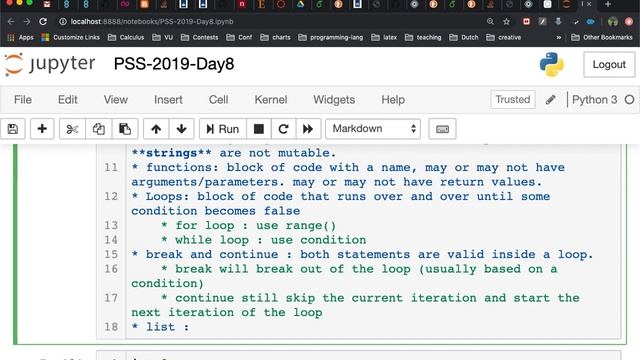
Task: Restart kernel and rerun all with fast-forward icon
Action: click(308, 129)
